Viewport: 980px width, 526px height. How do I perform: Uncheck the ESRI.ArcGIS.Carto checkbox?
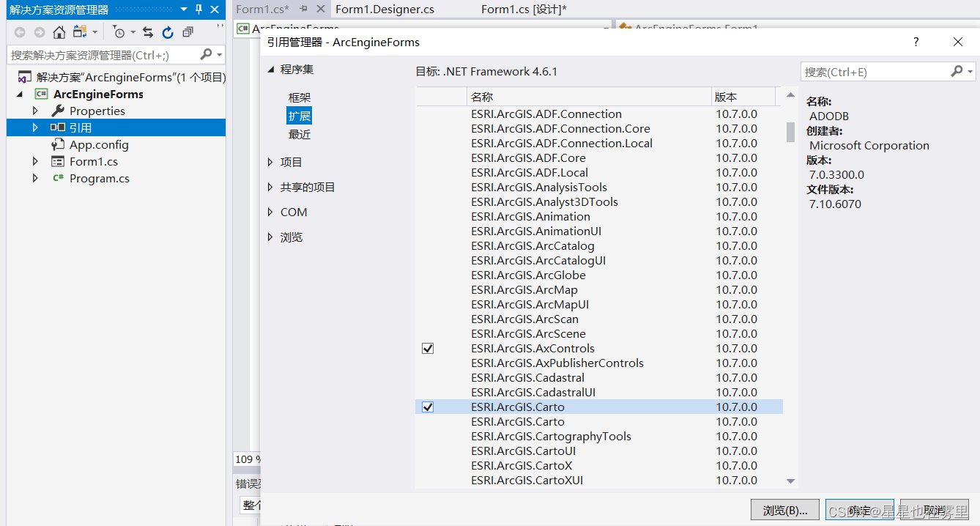pos(427,407)
